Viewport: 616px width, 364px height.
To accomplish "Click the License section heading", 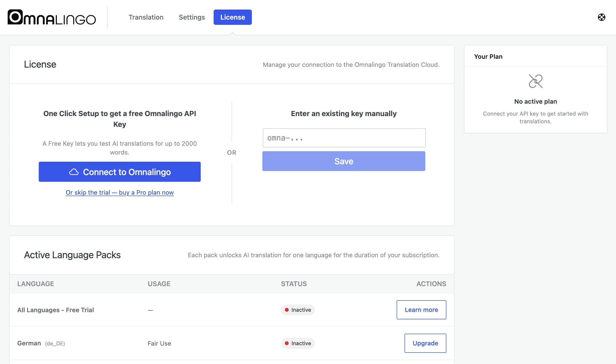I will click(x=40, y=64).
